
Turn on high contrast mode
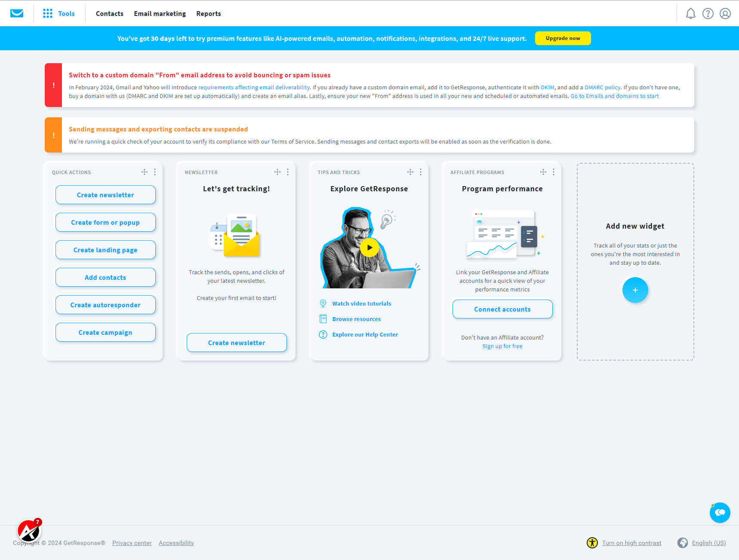tap(631, 543)
